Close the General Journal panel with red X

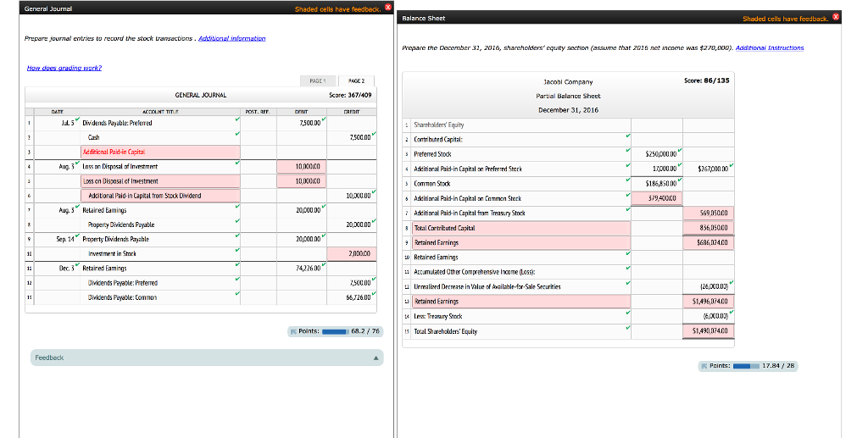tap(388, 8)
